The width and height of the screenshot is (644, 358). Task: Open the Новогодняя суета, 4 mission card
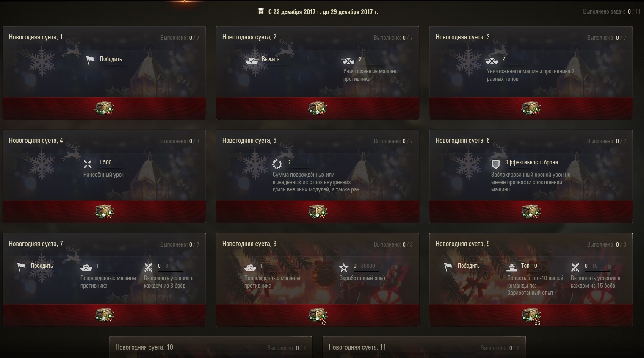click(104, 176)
